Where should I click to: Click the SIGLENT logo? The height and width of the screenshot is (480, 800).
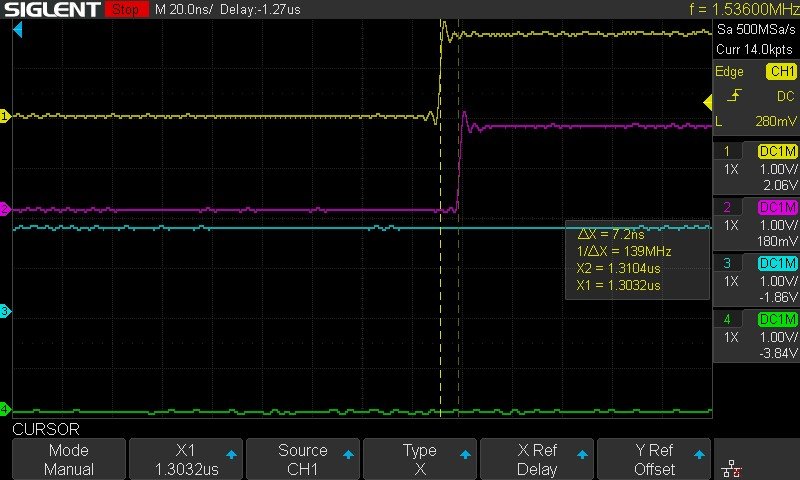point(52,9)
